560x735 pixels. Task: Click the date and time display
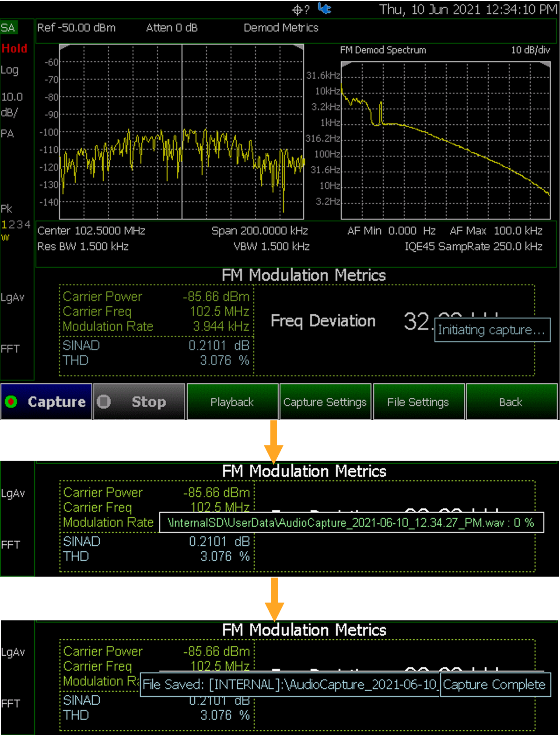pyautogui.click(x=468, y=9)
